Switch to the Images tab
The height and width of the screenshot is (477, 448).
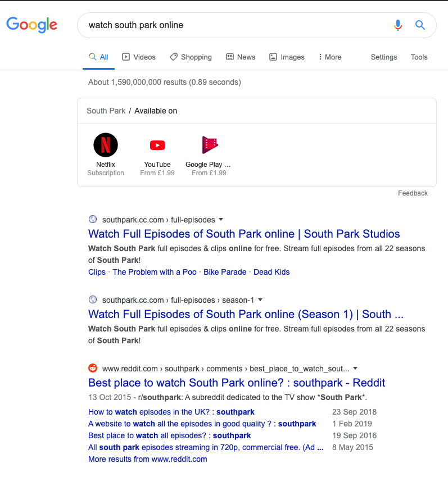click(287, 57)
